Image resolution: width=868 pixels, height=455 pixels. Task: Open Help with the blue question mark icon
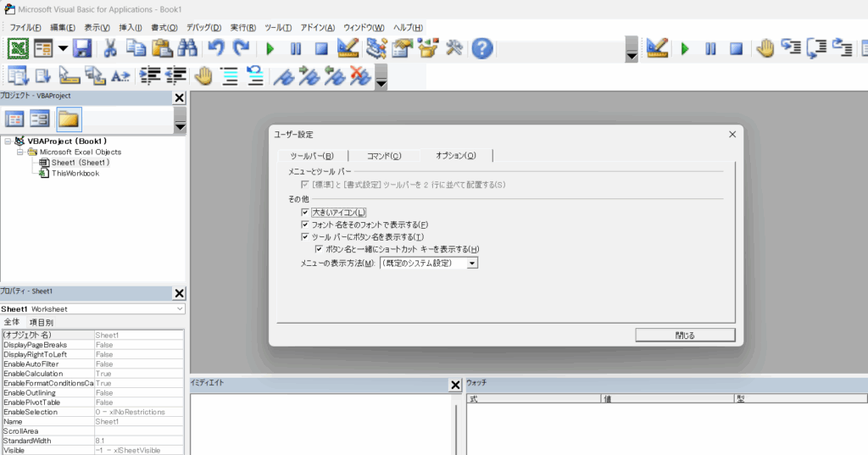click(482, 48)
